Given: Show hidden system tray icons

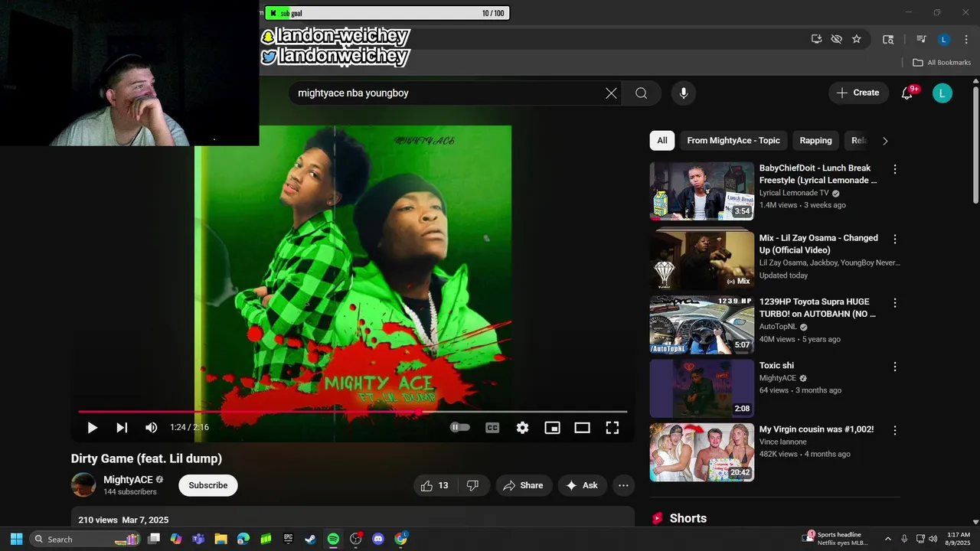Looking at the screenshot, I should pos(888,539).
